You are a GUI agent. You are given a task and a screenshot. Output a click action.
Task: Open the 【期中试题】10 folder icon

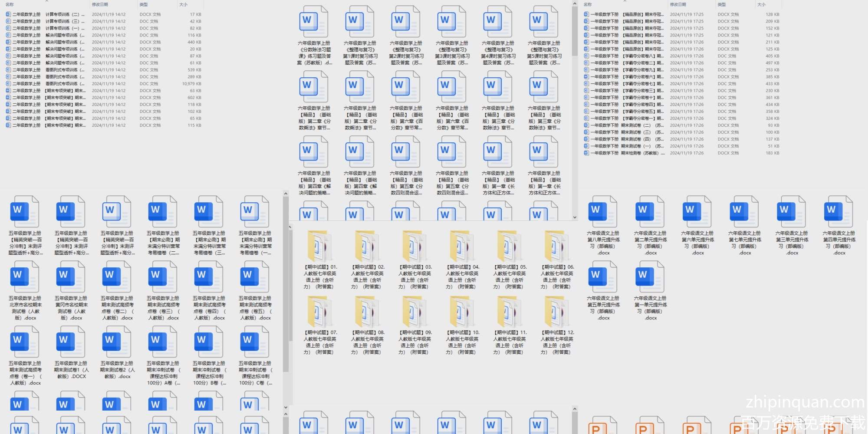[462, 312]
